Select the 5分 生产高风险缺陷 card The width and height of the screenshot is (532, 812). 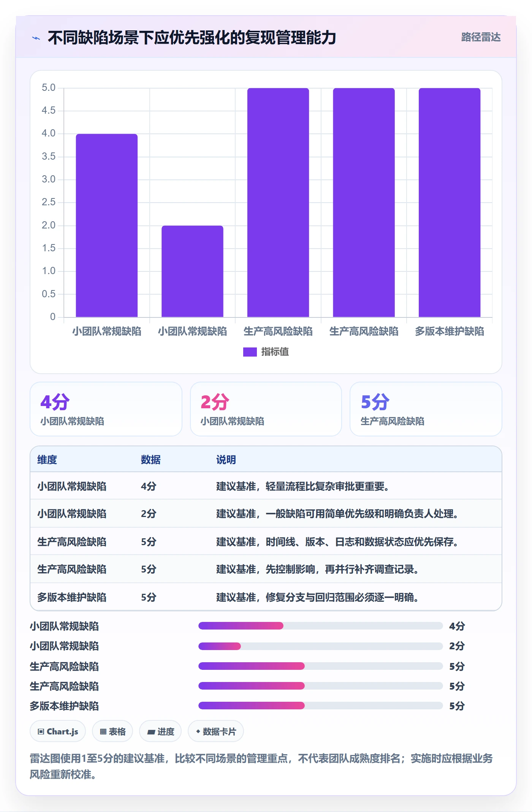426,409
